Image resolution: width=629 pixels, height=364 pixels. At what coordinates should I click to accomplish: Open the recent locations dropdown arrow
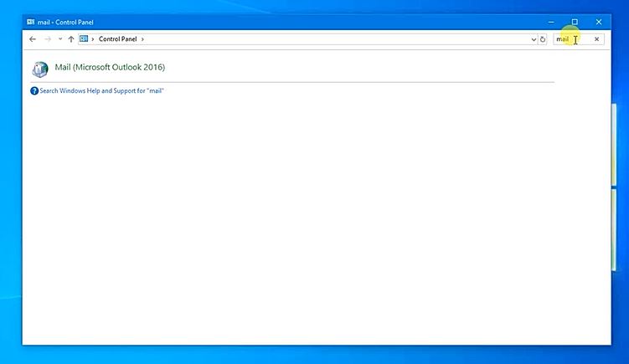60,39
